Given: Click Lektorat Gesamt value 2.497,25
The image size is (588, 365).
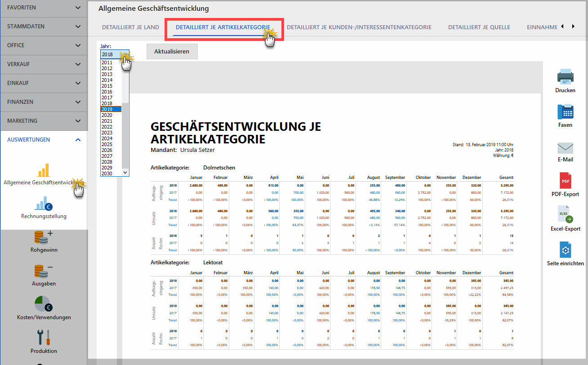Looking at the screenshot, I should point(506,288).
